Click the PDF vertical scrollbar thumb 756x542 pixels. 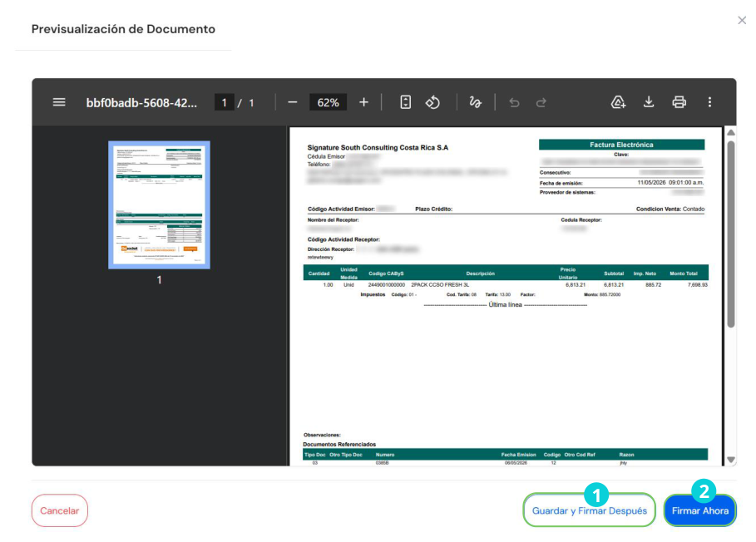(731, 234)
